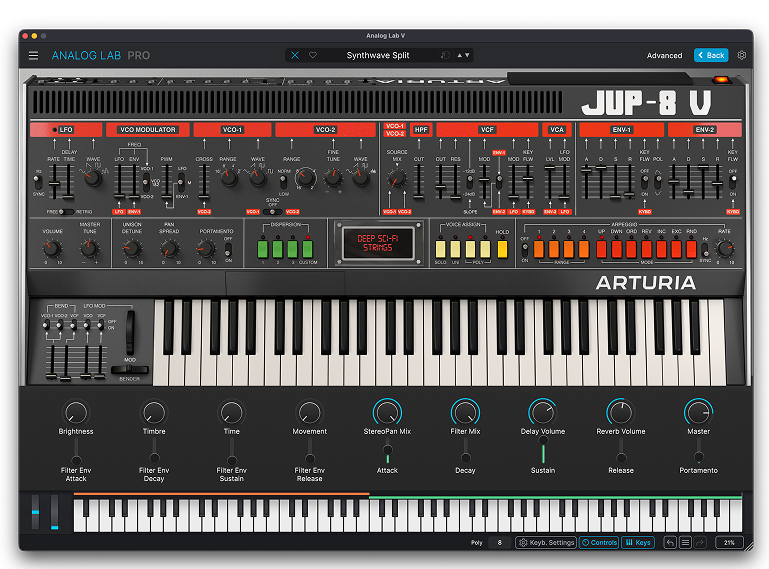Toggle the Controls panel view
This screenshot has width=769, height=569.
point(599,543)
